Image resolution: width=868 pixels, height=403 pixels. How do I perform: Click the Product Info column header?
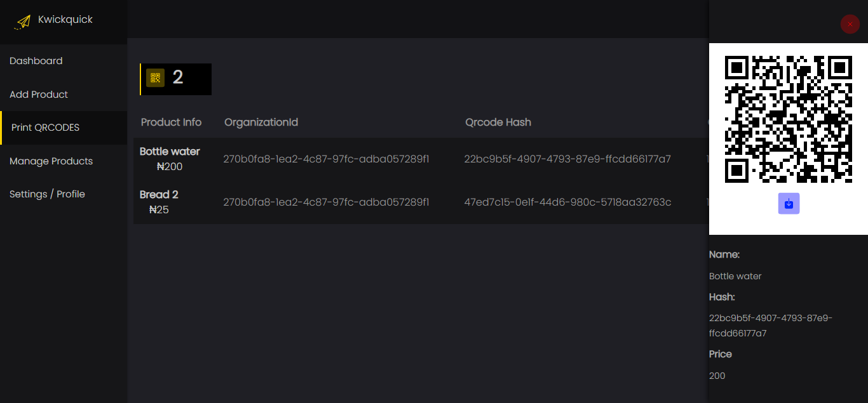pos(171,122)
